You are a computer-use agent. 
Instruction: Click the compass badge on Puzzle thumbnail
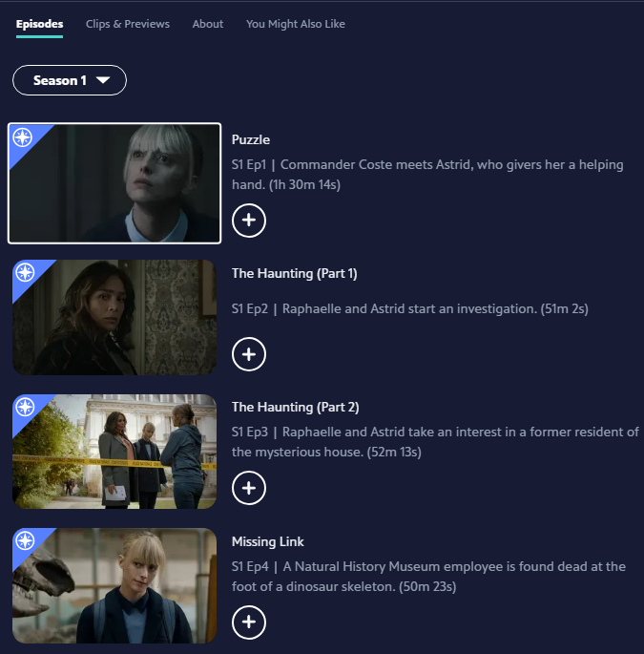23,137
